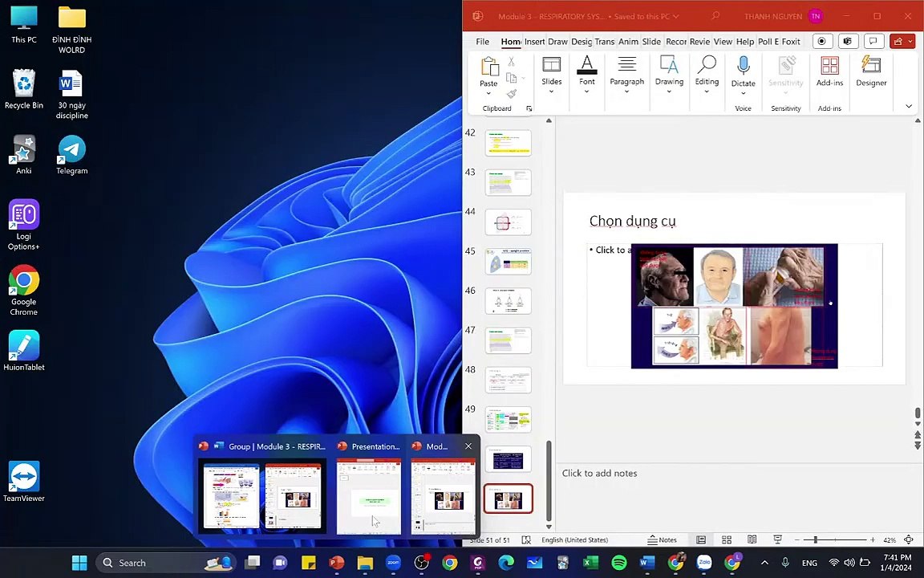
Task: Toggle the Notes pane button
Action: (x=662, y=539)
